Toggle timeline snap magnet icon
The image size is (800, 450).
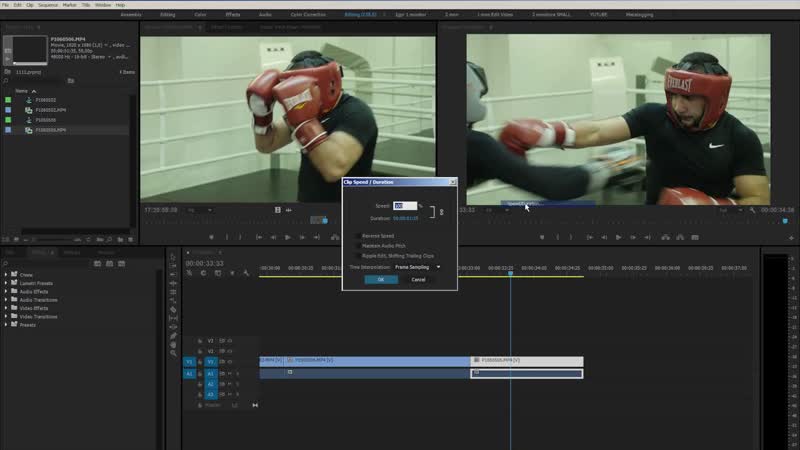click(204, 273)
